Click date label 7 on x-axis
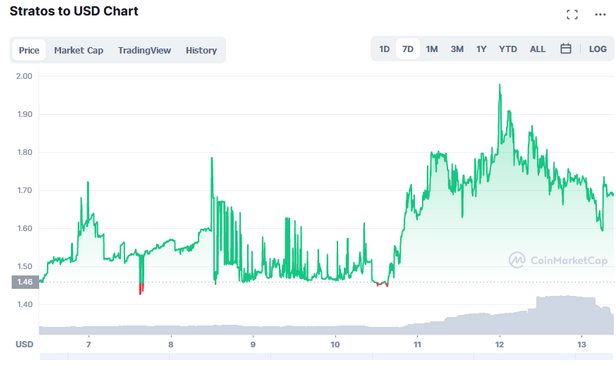The height and width of the screenshot is (365, 616). tap(88, 345)
